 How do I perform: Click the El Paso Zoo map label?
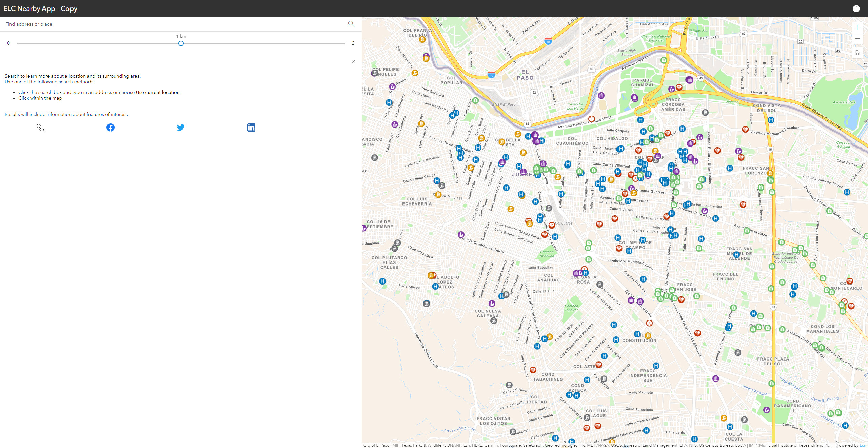[x=698, y=31]
